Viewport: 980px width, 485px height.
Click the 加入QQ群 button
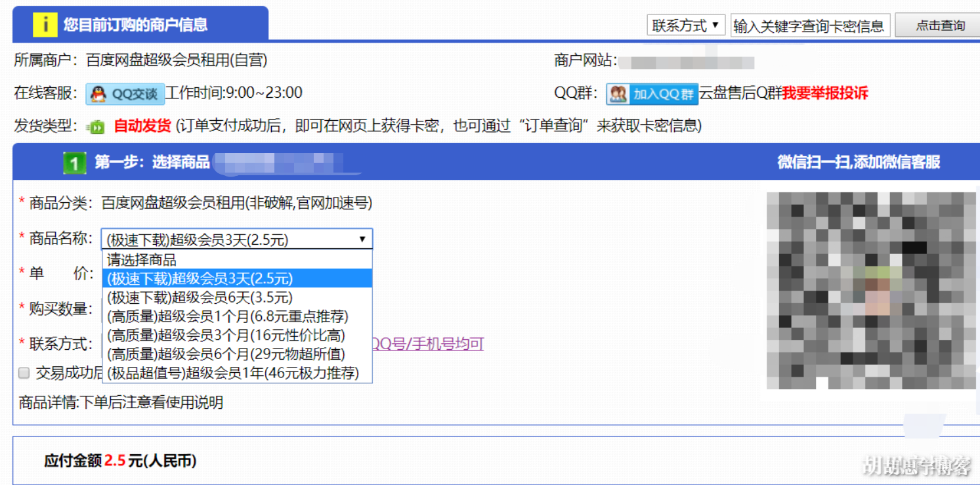[652, 94]
